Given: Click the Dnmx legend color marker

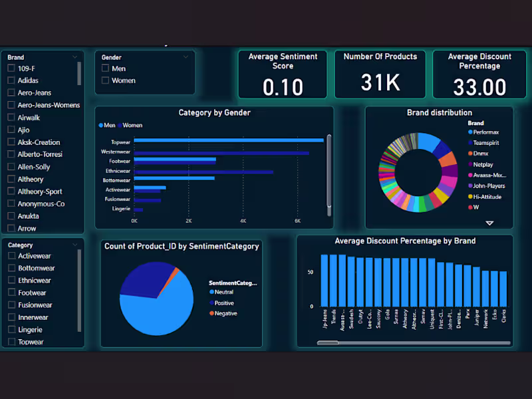Looking at the screenshot, I should click(x=470, y=154).
